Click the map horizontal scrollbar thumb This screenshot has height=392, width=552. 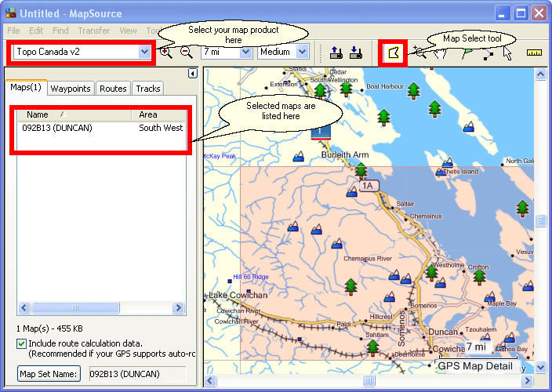point(369,380)
